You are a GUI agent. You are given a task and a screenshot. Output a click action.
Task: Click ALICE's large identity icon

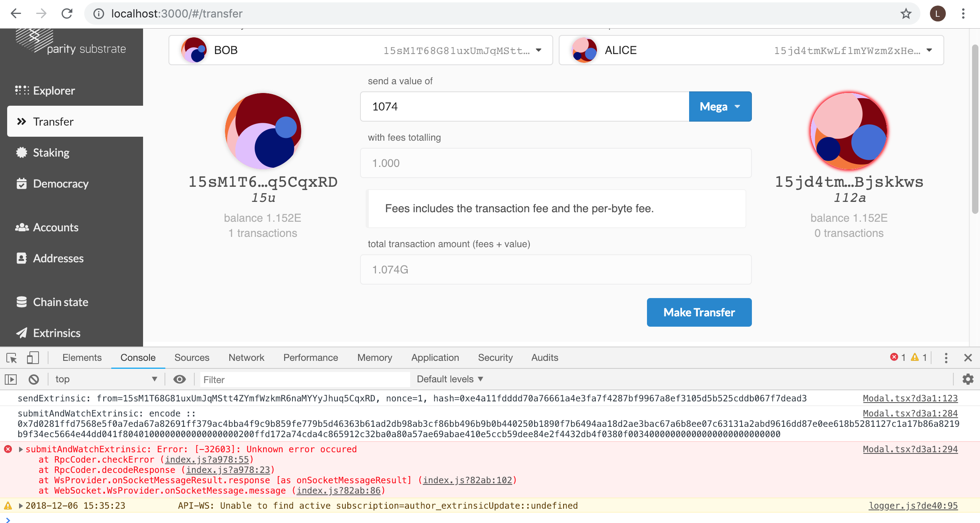(849, 131)
